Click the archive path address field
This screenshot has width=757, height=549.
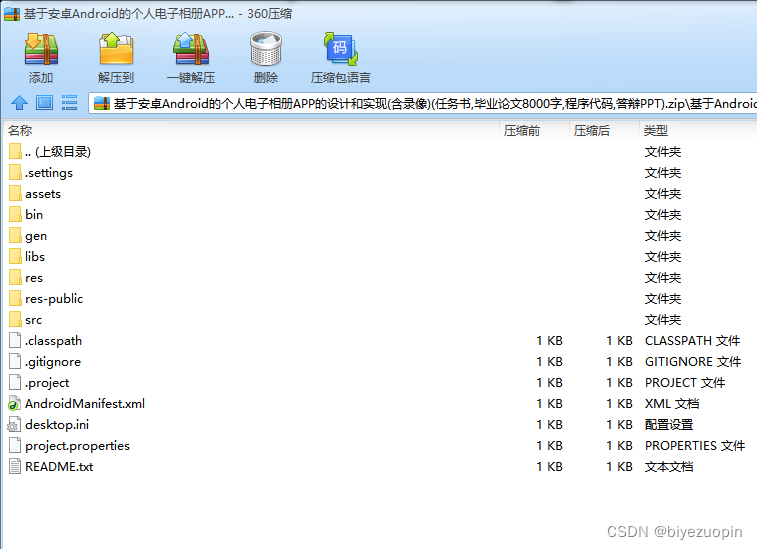tap(422, 103)
